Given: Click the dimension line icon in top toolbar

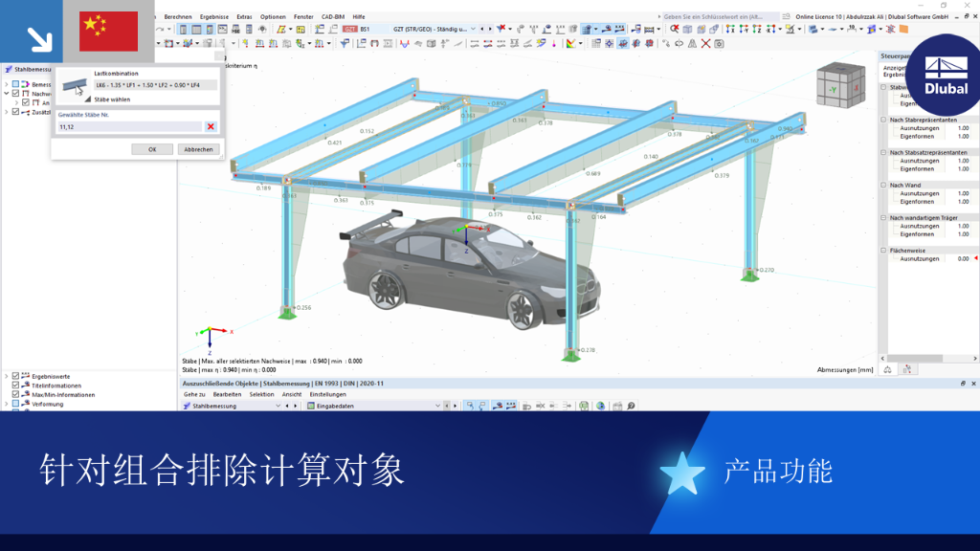Looking at the screenshot, I should [x=852, y=29].
